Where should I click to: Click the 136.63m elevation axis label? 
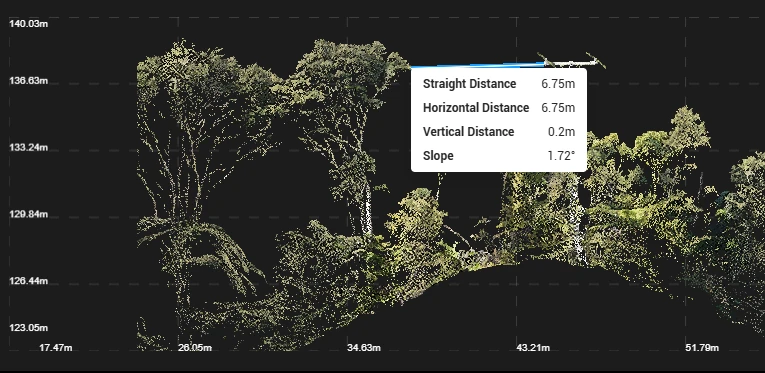click(x=29, y=80)
